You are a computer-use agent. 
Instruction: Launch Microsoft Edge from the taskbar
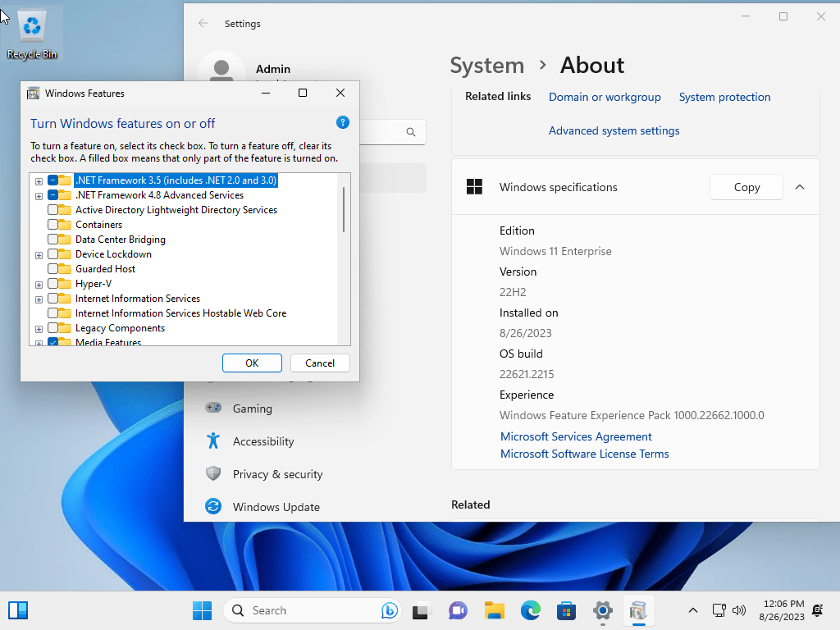(x=531, y=610)
